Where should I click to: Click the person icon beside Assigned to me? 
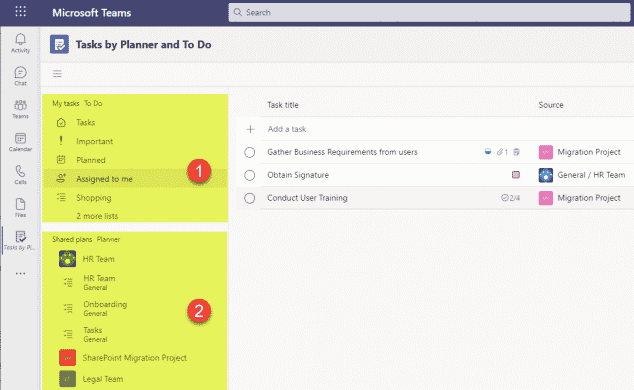click(61, 178)
